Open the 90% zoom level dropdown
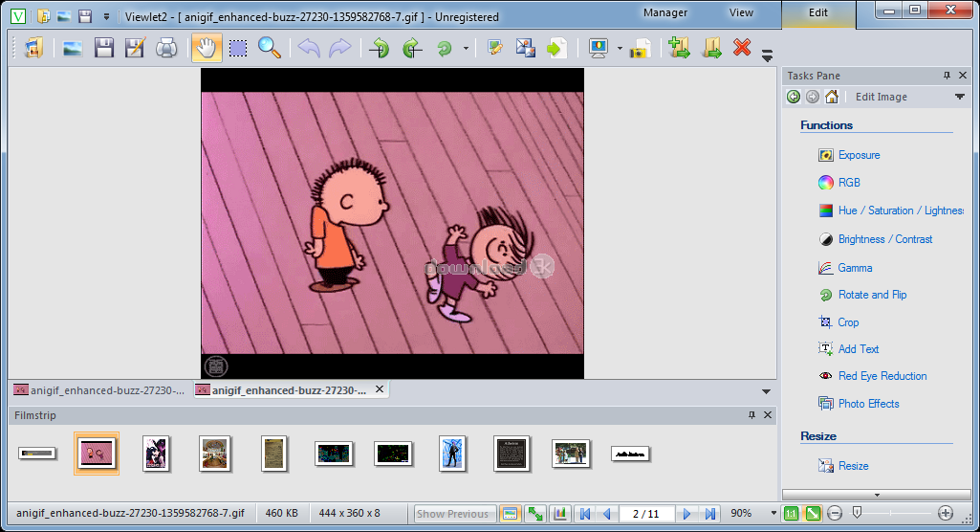 (773, 513)
